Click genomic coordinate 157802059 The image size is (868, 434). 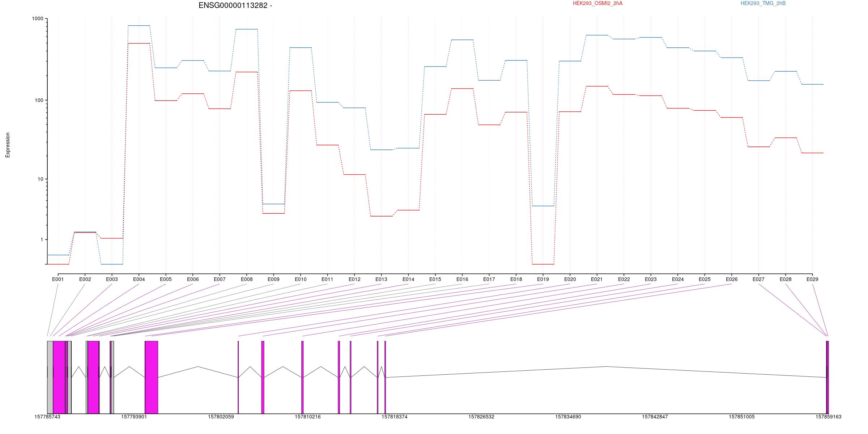221,417
